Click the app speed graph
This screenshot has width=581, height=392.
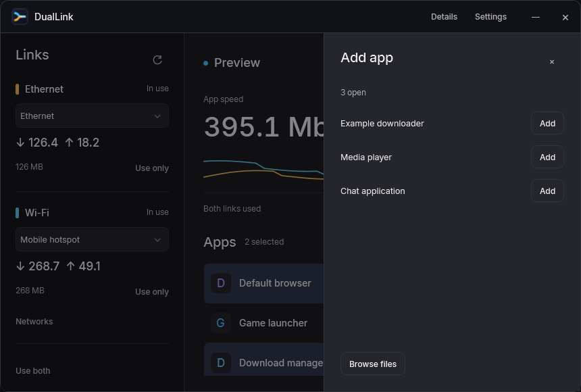pos(263,170)
